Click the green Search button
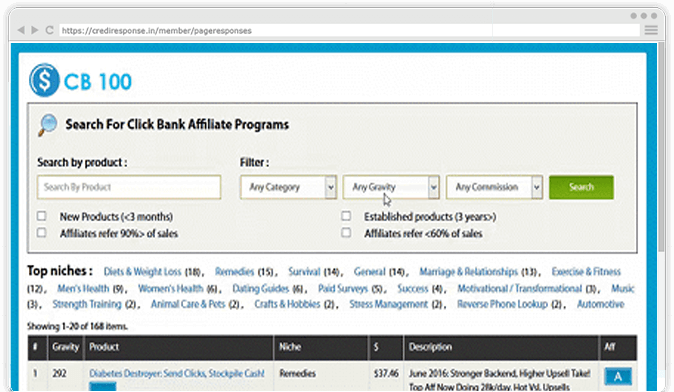Viewport: 674px width, 392px height. [x=581, y=187]
